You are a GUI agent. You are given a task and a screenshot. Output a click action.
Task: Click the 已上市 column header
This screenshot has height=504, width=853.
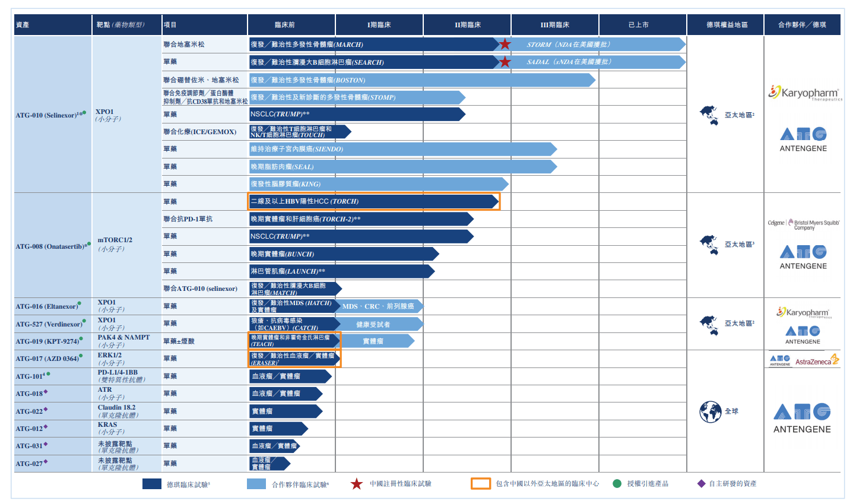pyautogui.click(x=643, y=25)
